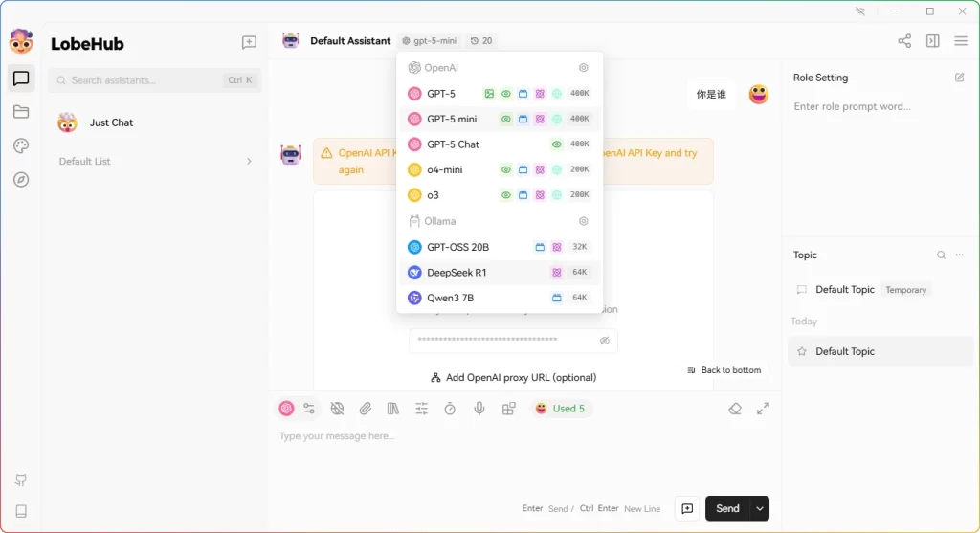Click the history count 20 tag
Viewport: 980px width, 533px height.
[x=481, y=40]
